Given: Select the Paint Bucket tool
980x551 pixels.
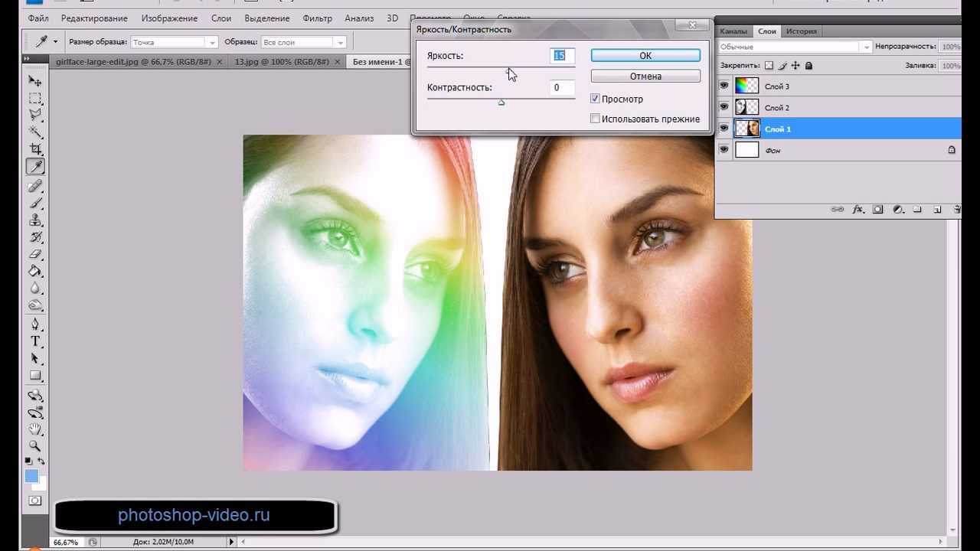Looking at the screenshot, I should click(35, 271).
